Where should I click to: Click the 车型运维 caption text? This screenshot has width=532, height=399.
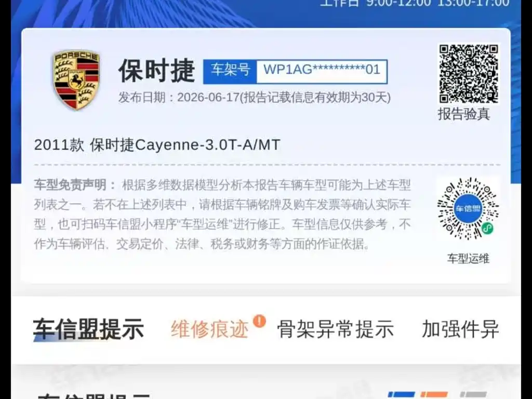[468, 259]
